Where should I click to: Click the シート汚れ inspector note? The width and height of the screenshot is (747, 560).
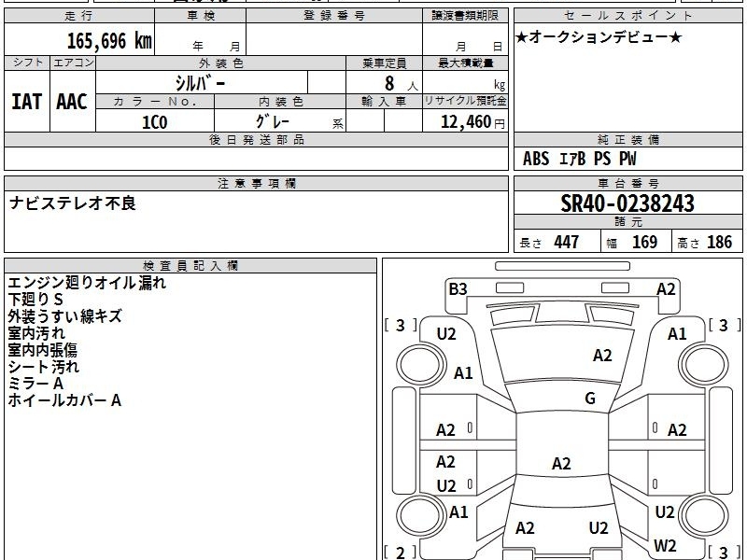[43, 367]
